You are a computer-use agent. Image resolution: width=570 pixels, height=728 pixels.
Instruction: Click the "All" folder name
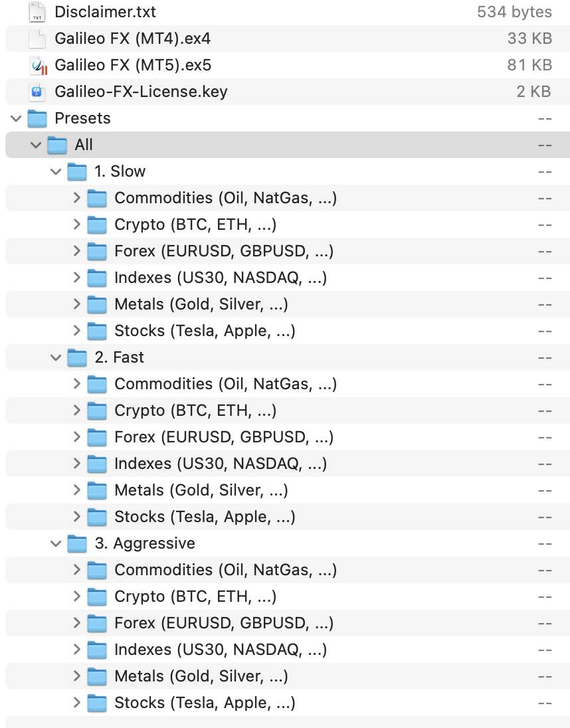click(x=84, y=145)
